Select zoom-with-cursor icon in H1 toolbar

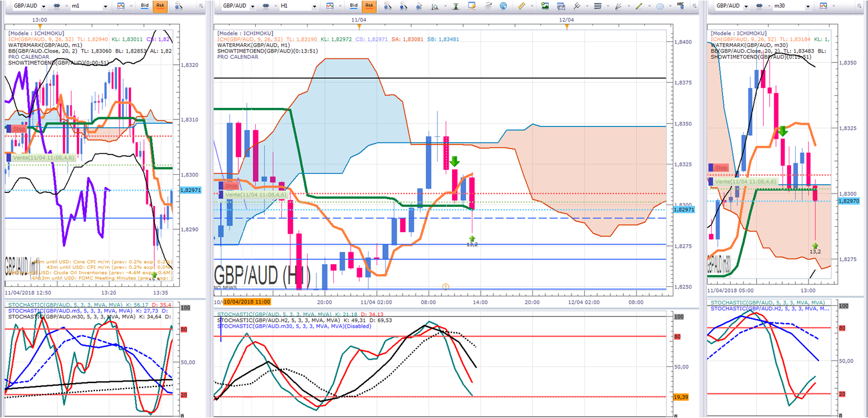(419, 6)
